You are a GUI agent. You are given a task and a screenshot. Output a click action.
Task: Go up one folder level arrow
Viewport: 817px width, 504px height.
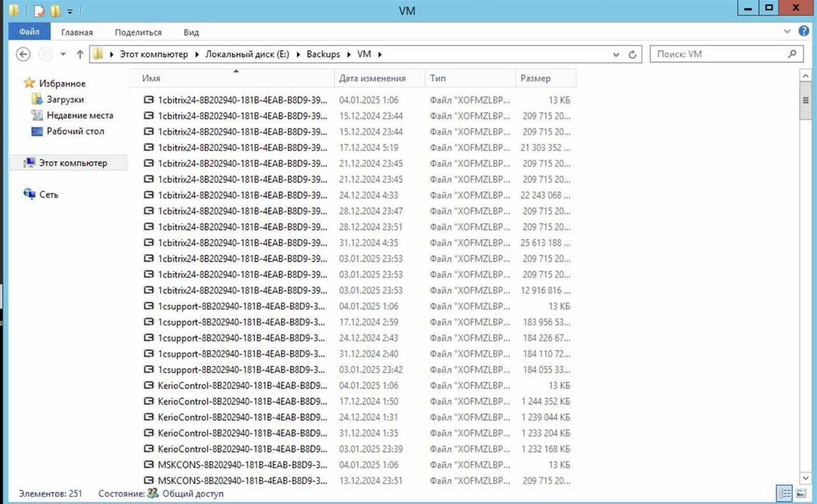80,54
